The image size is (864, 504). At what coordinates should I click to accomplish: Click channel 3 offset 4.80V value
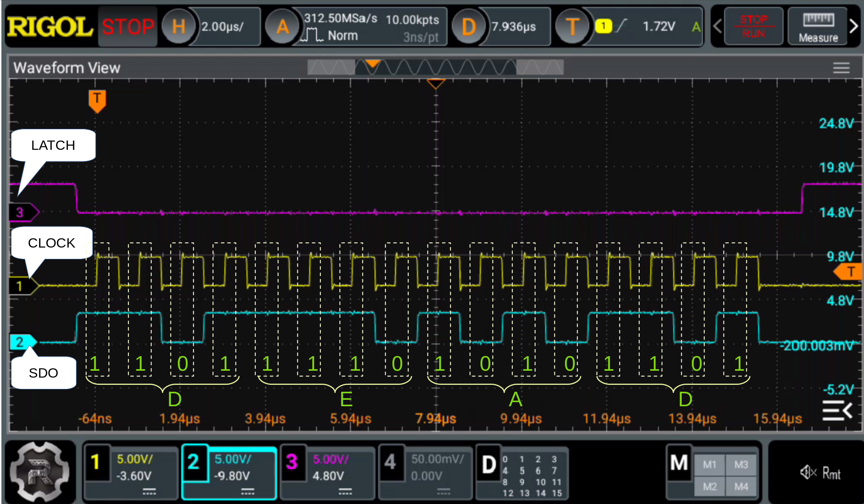[328, 476]
